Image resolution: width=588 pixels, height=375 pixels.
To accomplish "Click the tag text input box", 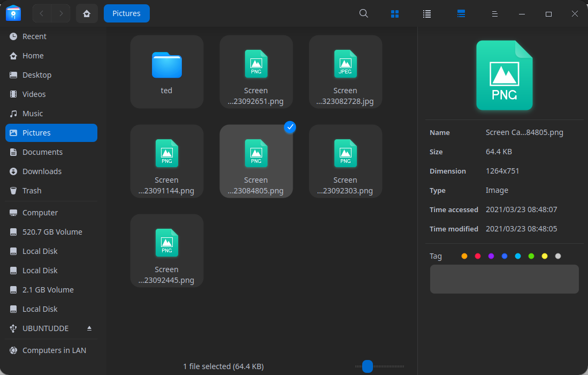I will pos(504,279).
